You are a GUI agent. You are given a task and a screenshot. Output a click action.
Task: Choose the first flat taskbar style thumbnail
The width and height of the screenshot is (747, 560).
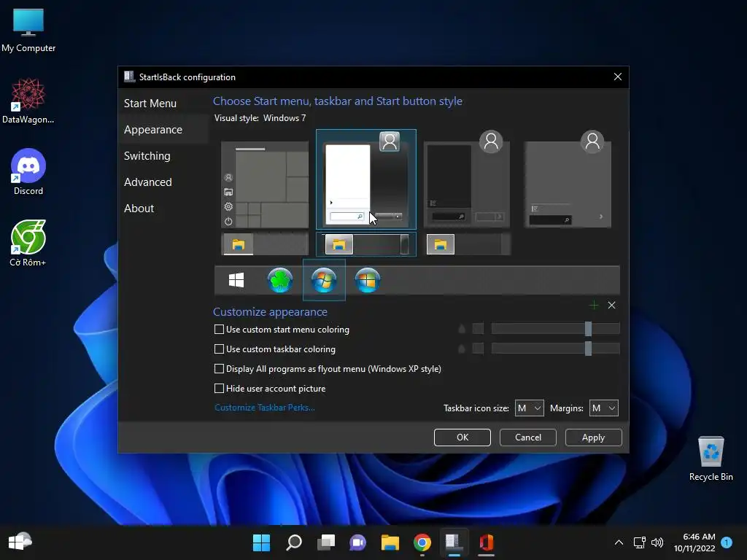(x=266, y=244)
